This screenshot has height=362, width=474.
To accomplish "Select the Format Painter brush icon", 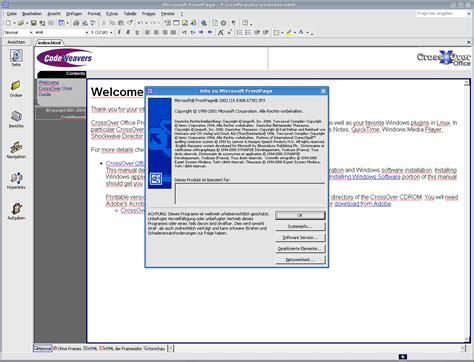I will (130, 23).
